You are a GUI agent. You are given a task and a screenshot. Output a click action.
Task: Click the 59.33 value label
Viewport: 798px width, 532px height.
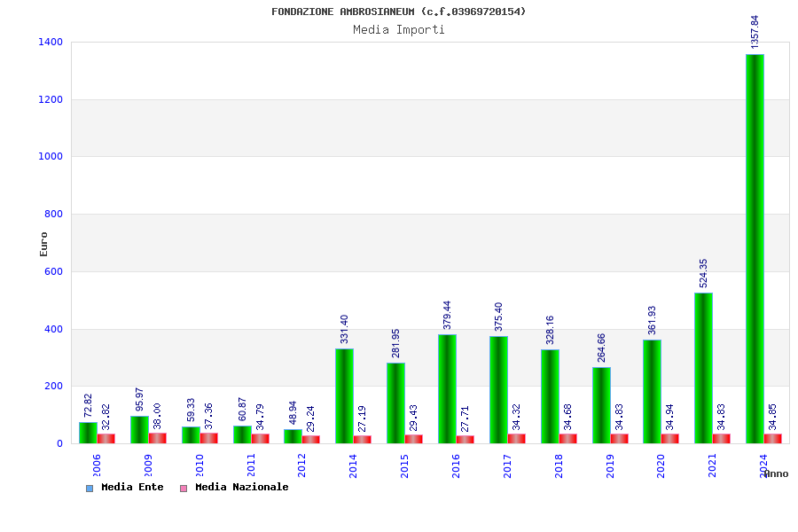(191, 410)
